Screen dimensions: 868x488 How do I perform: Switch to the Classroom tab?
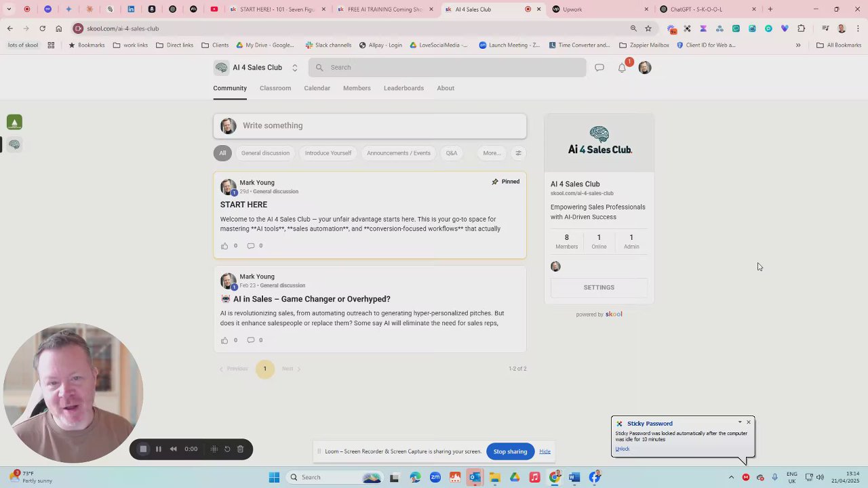coord(275,88)
